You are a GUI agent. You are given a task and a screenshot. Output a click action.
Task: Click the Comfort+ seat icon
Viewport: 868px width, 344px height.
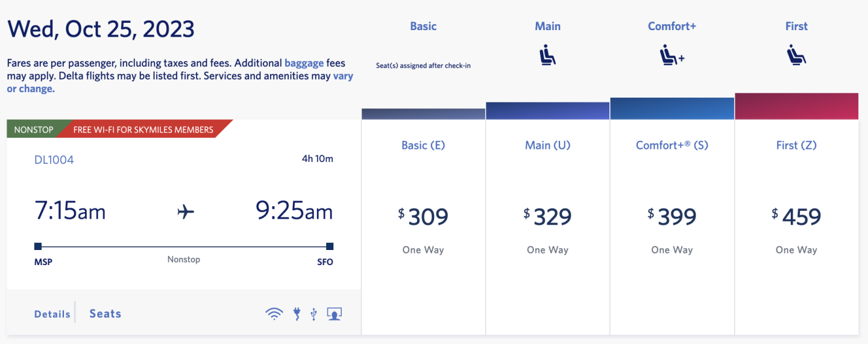pyautogui.click(x=671, y=56)
